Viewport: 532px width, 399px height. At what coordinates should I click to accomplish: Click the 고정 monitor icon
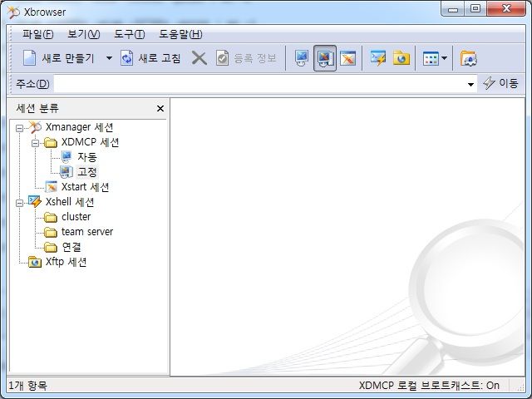pyautogui.click(x=66, y=172)
